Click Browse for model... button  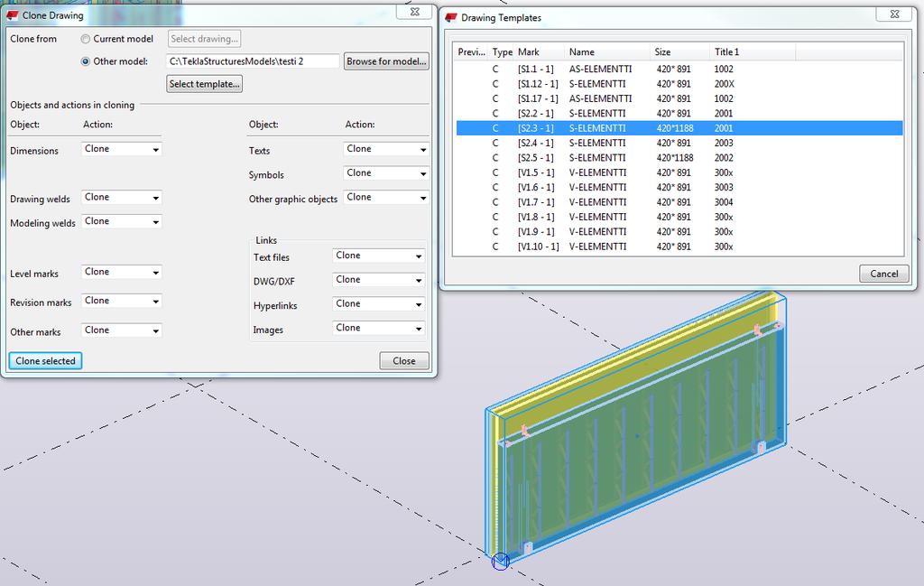tap(386, 61)
